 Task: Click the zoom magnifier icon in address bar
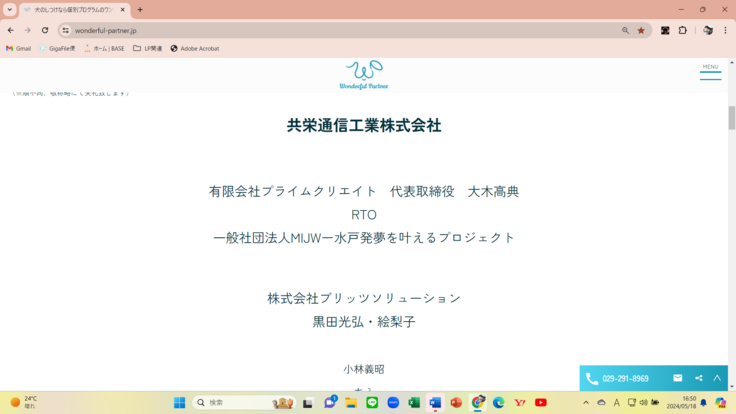click(x=626, y=30)
